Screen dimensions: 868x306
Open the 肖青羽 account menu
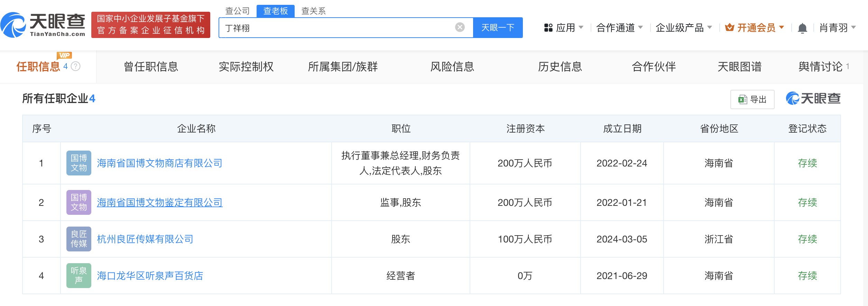(x=838, y=28)
